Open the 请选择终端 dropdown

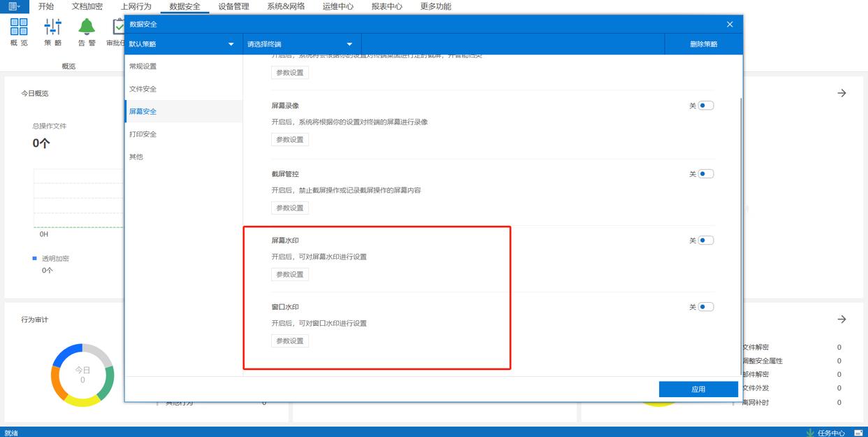pyautogui.click(x=302, y=44)
